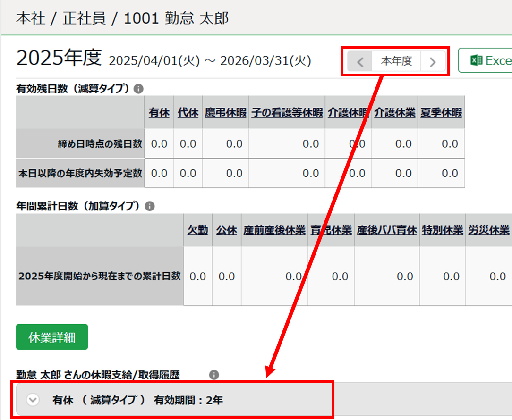Go to next fiscal year arrow

coord(433,61)
